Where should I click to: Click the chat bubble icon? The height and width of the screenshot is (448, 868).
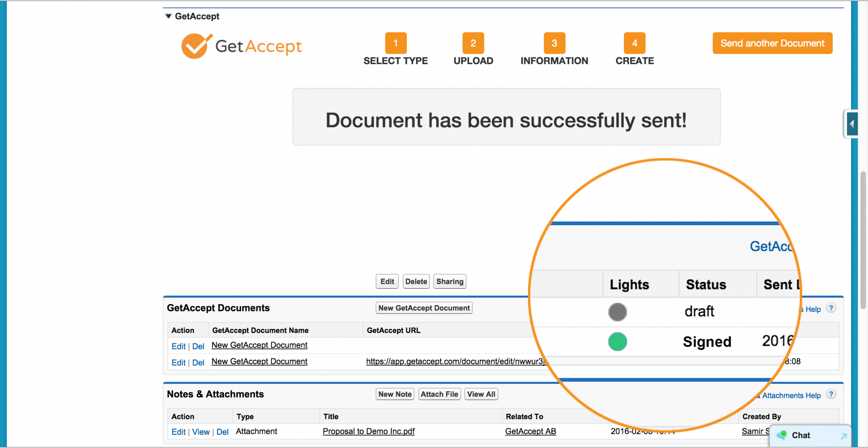coord(781,435)
